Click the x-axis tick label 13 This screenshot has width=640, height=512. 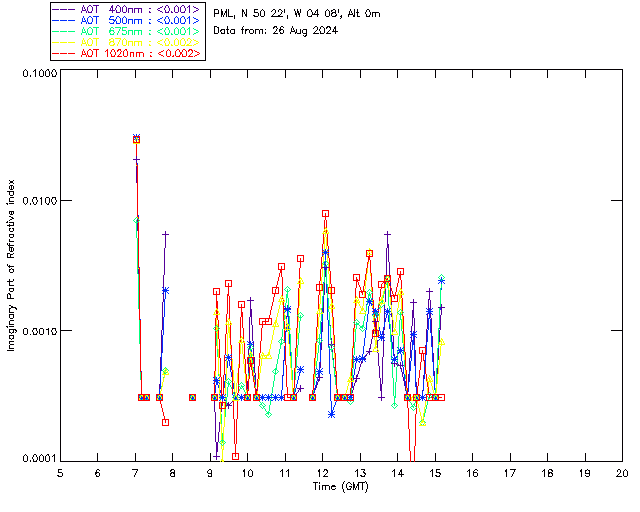360,473
